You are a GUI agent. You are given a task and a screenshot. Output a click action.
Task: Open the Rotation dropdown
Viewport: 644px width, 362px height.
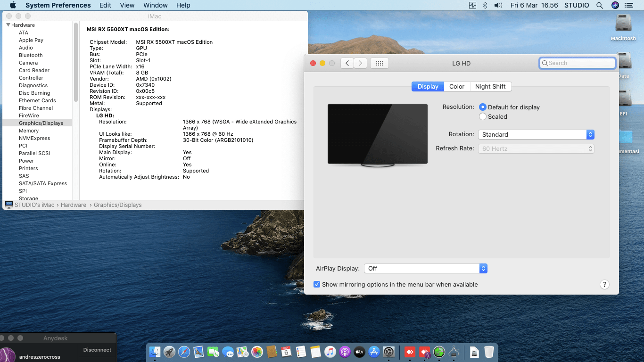click(536, 134)
